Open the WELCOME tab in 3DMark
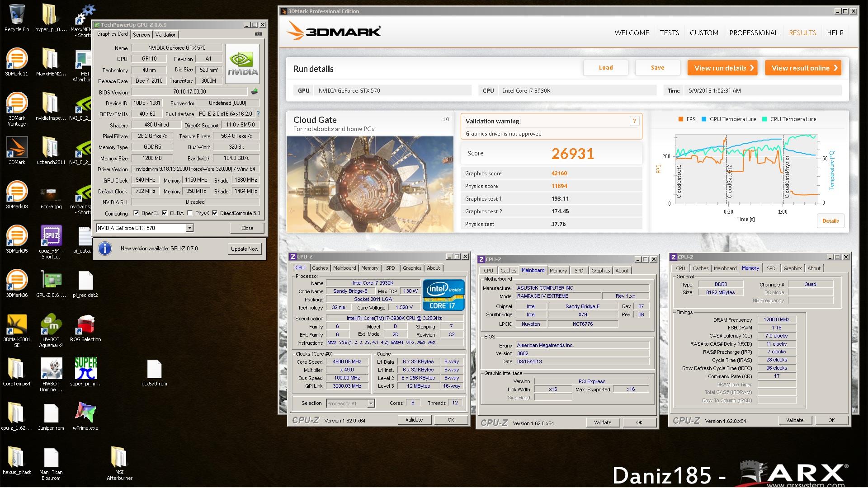The width and height of the screenshot is (868, 488). (632, 33)
